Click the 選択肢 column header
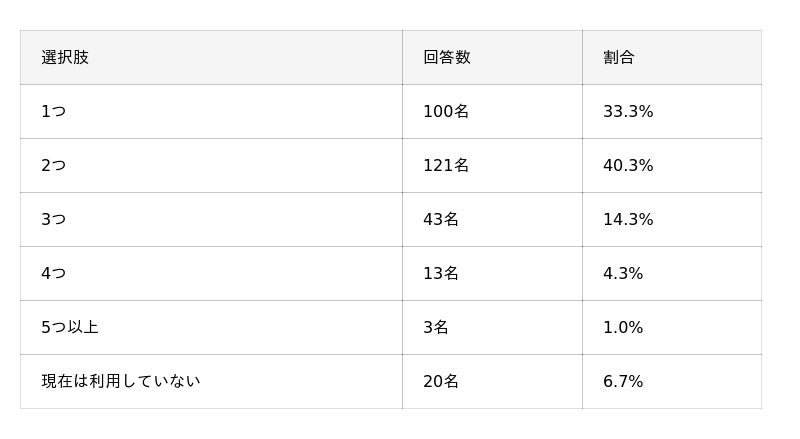The height and width of the screenshot is (439, 800). click(65, 57)
